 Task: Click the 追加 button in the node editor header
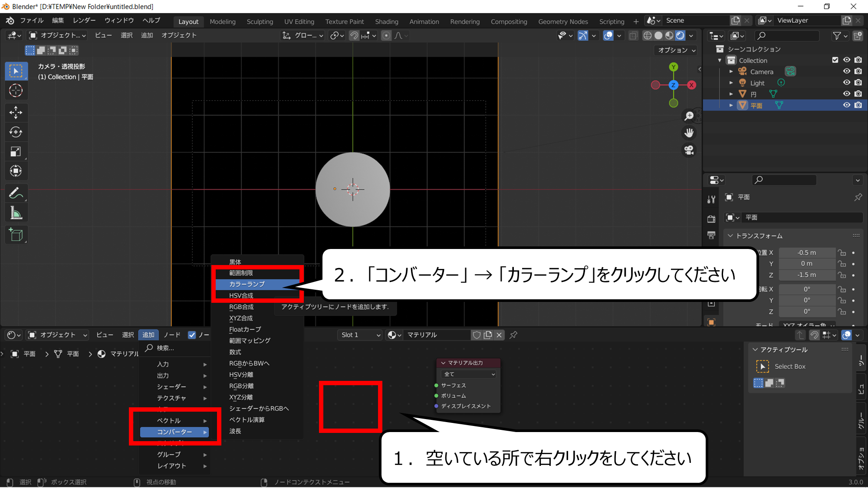point(148,335)
